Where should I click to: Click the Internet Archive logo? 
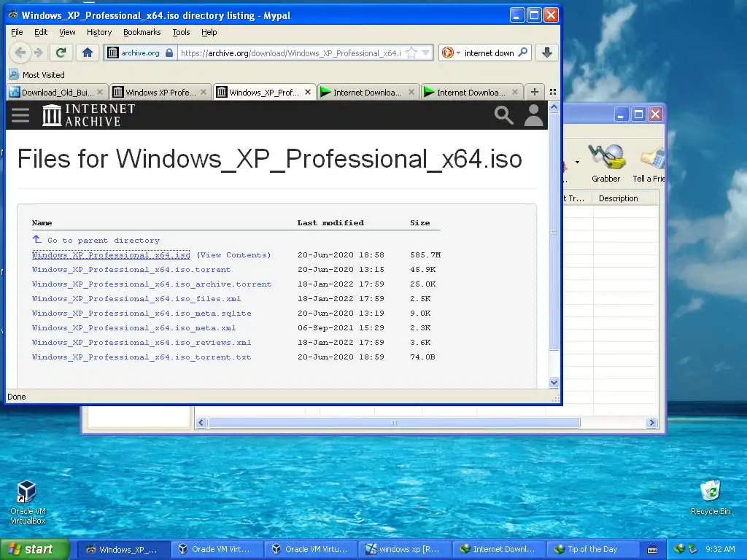[x=88, y=114]
